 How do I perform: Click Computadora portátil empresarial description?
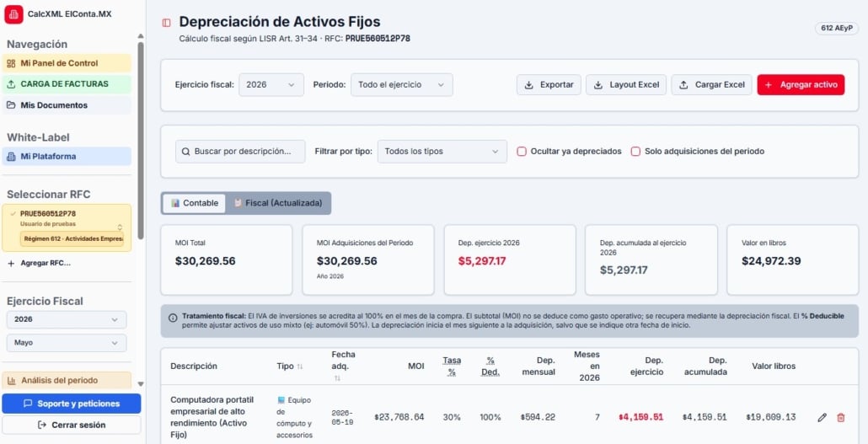pyautogui.click(x=212, y=417)
